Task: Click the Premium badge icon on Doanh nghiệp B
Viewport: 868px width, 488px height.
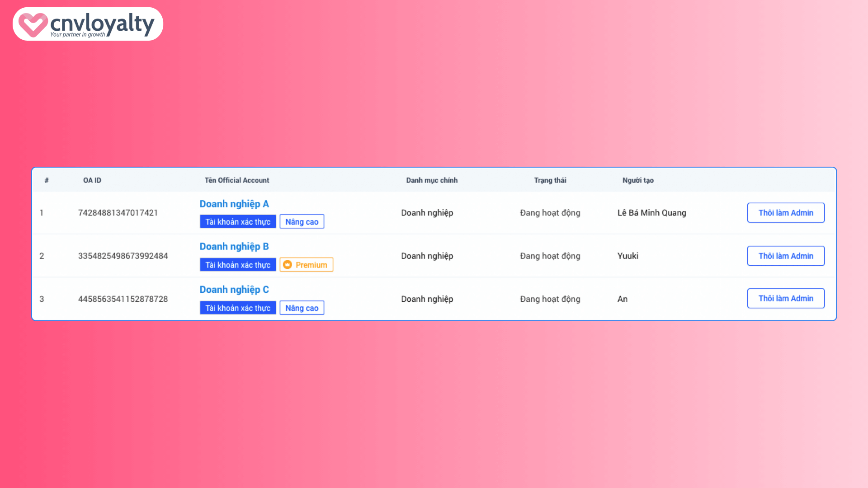Action: click(x=288, y=264)
